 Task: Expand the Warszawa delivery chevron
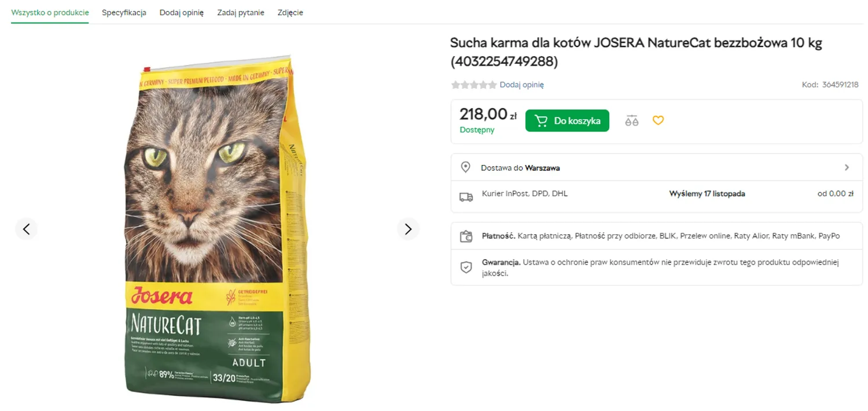[x=847, y=167]
